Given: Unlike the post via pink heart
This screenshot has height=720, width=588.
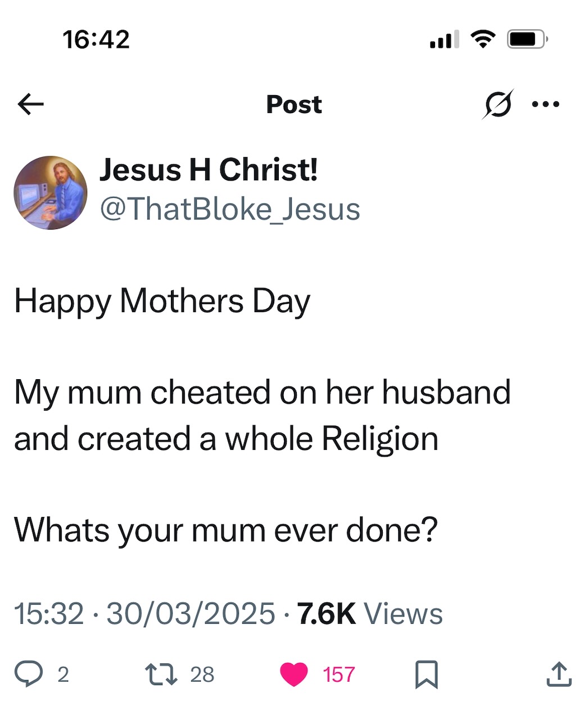Looking at the screenshot, I should 294,674.
